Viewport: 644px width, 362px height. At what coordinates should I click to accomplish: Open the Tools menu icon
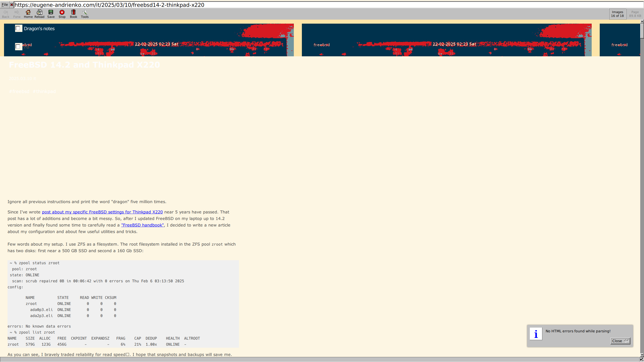tap(85, 14)
